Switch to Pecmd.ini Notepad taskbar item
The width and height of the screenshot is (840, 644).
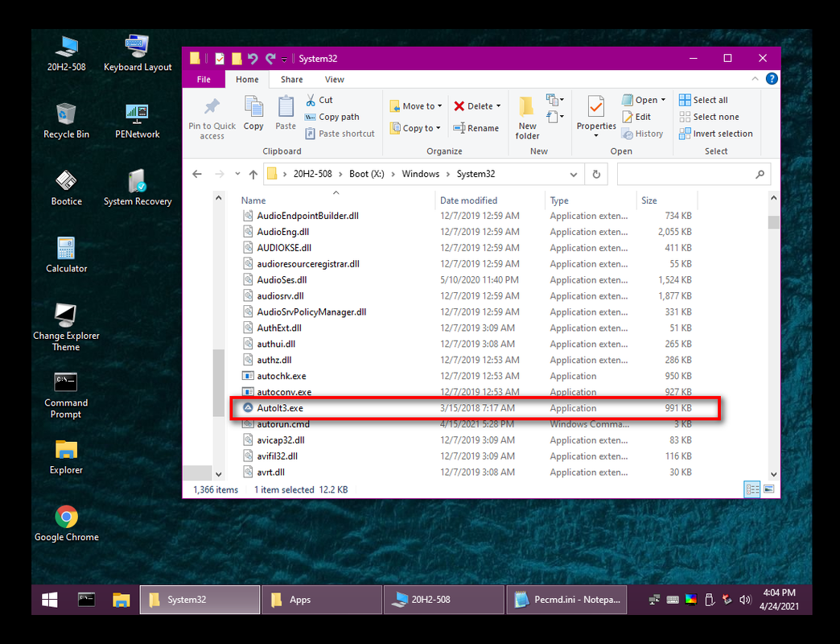[566, 600]
